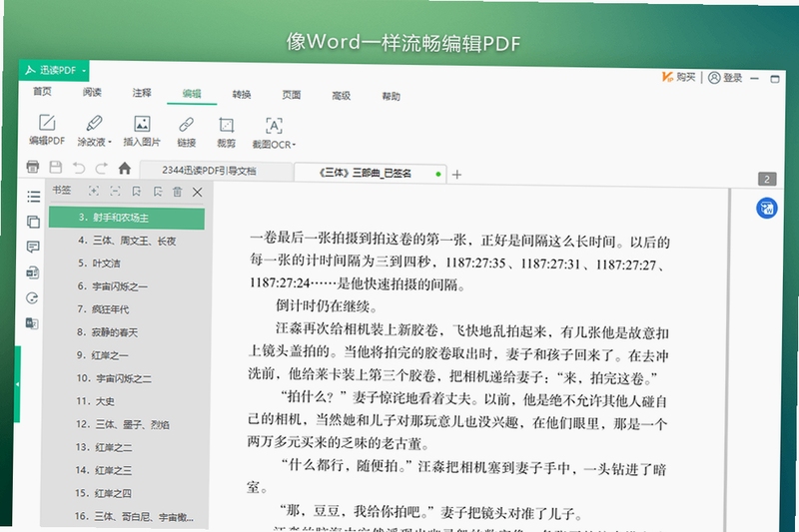Image resolution: width=799 pixels, height=532 pixels.
Task: Open the 转换 ribbon tab
Action: pyautogui.click(x=242, y=94)
